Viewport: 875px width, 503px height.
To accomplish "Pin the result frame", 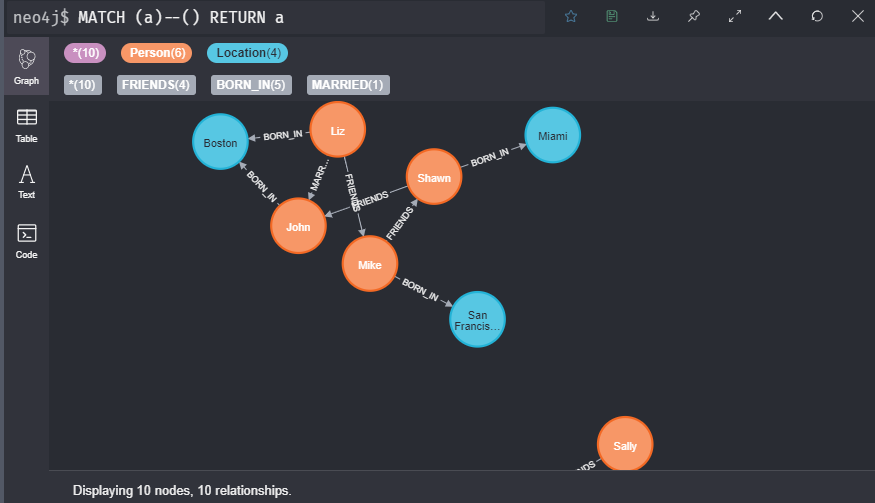I will [694, 16].
